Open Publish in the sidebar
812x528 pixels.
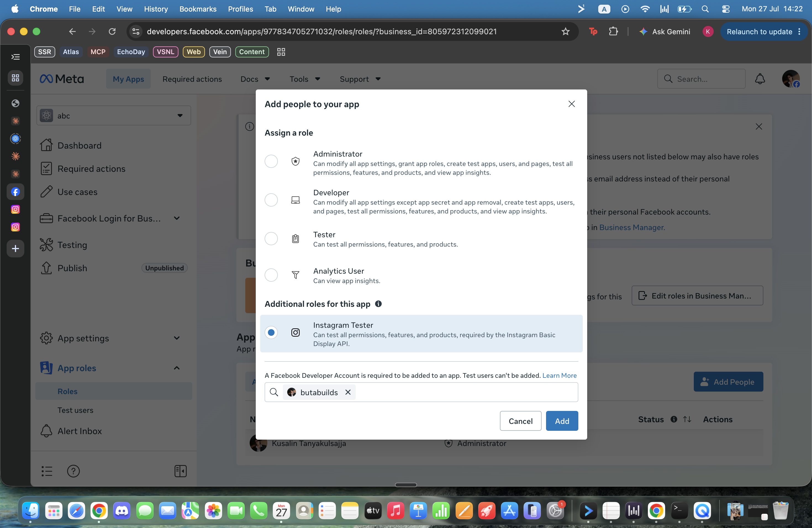pos(64,268)
